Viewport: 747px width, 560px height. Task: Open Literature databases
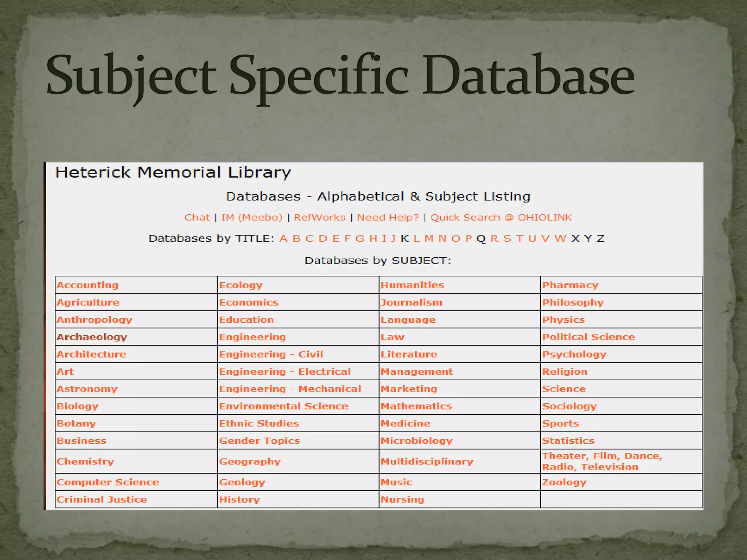point(409,354)
